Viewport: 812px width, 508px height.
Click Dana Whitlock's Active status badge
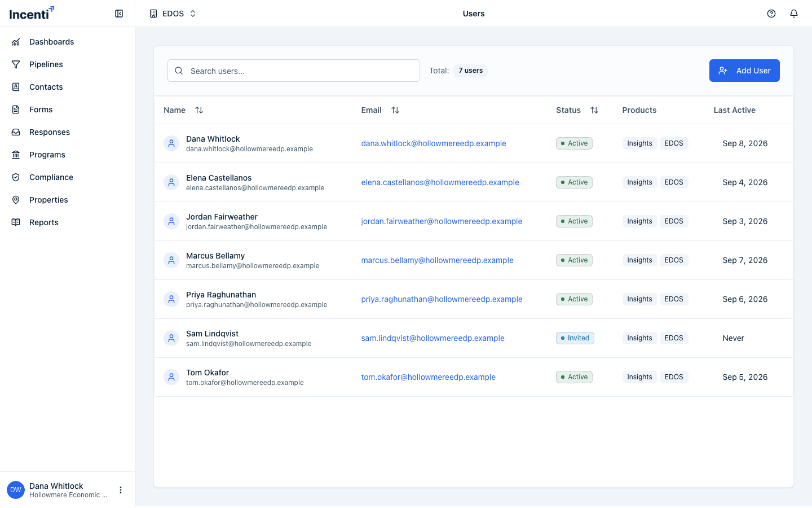point(574,143)
